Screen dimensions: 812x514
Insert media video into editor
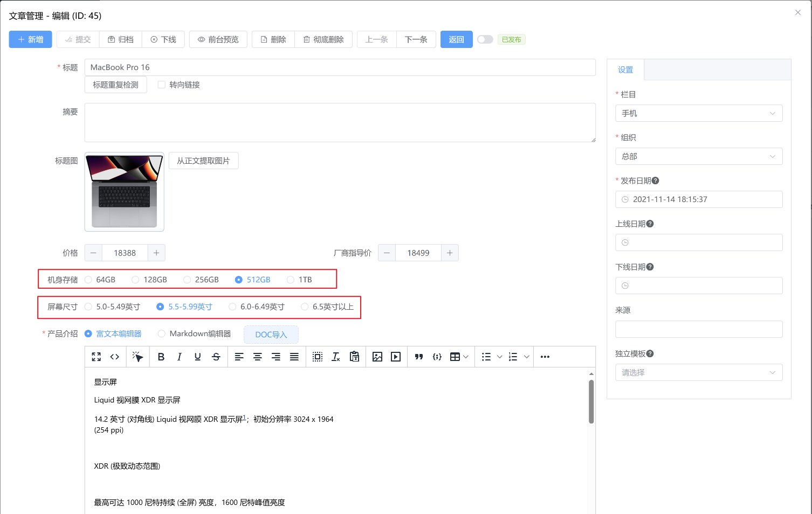click(396, 357)
